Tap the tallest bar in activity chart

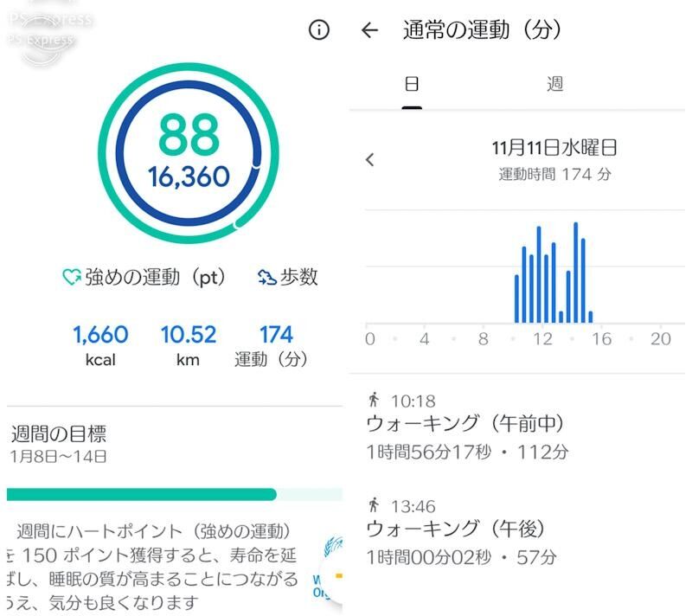click(x=576, y=273)
